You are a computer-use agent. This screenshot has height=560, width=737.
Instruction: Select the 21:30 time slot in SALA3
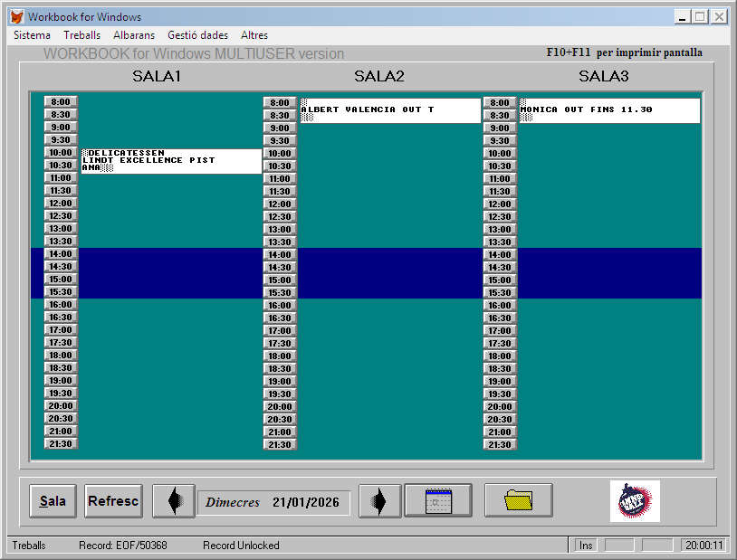[x=500, y=445]
